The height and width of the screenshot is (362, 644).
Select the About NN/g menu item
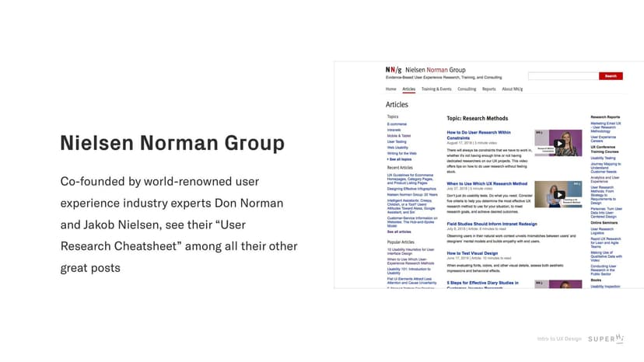pyautogui.click(x=513, y=89)
